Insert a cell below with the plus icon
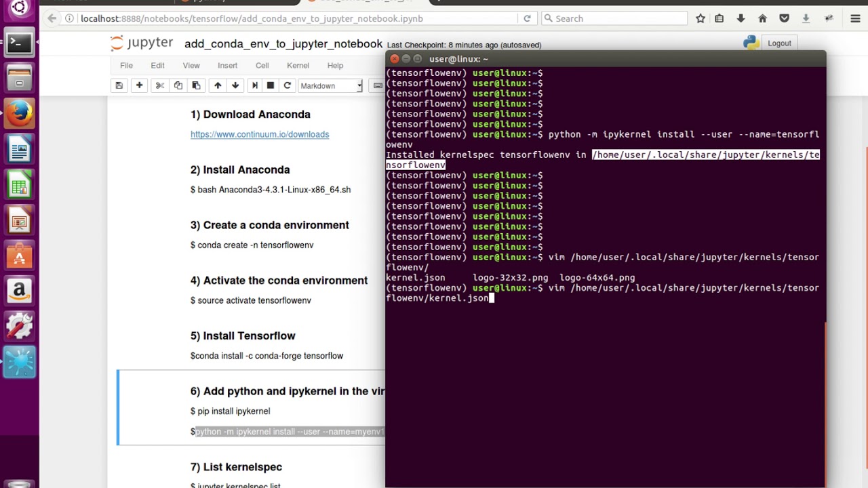The width and height of the screenshot is (868, 488). point(139,85)
